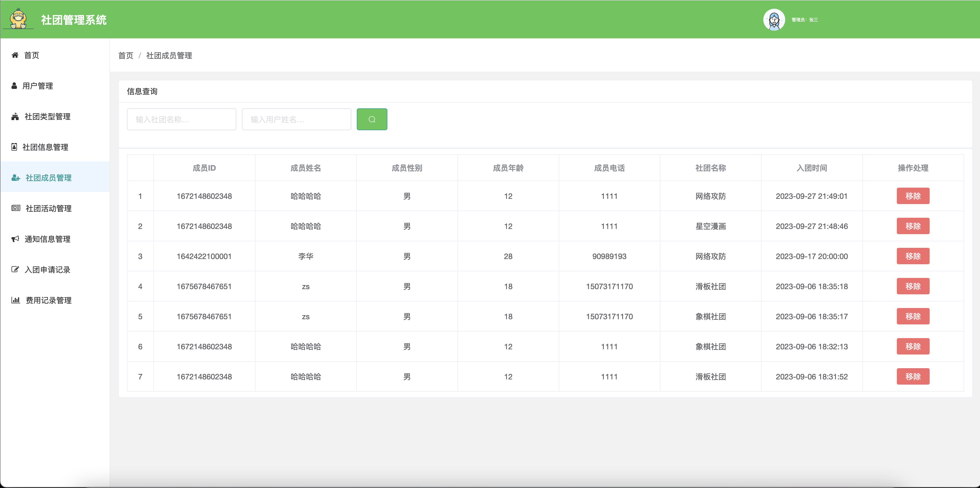The image size is (980, 488).
Task: Click the 成员ID column header
Action: (204, 168)
